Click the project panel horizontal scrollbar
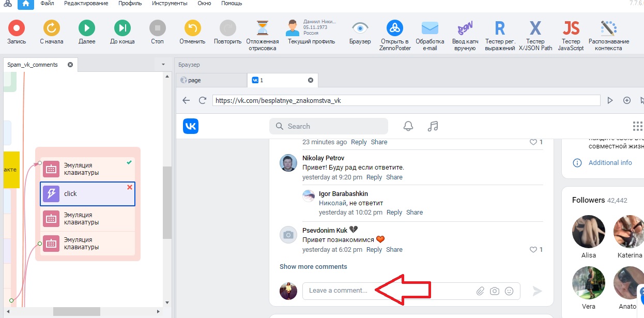The width and height of the screenshot is (644, 318). tap(76, 311)
